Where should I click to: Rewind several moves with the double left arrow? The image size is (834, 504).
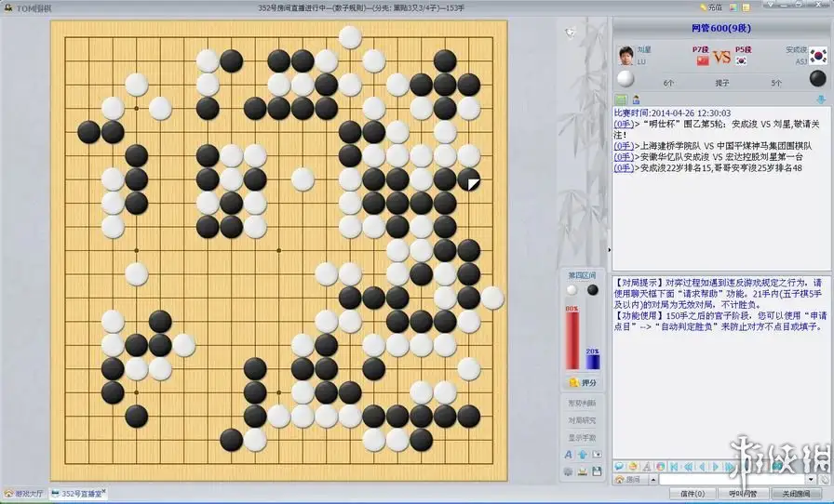[688, 467]
